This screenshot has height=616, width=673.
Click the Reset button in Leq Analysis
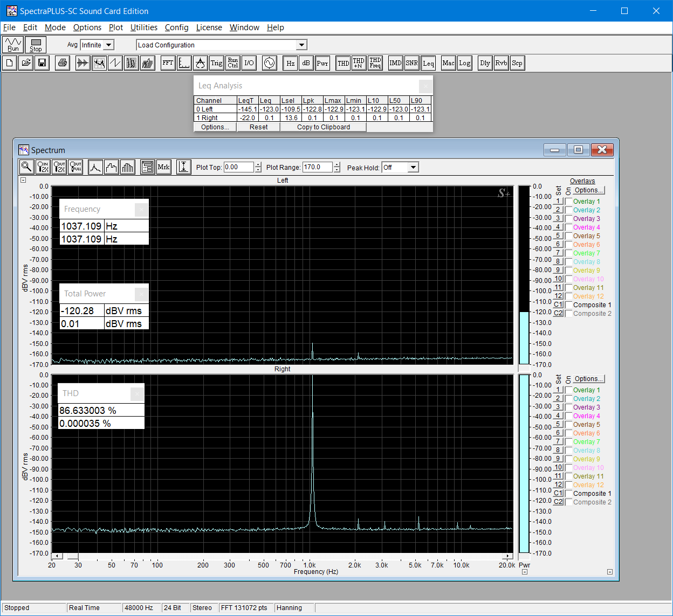[259, 127]
